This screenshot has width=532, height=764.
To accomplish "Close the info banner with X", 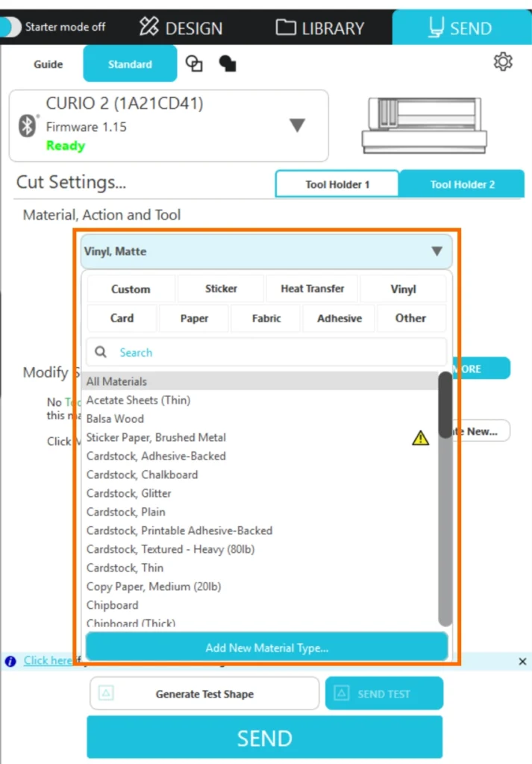I will (522, 661).
